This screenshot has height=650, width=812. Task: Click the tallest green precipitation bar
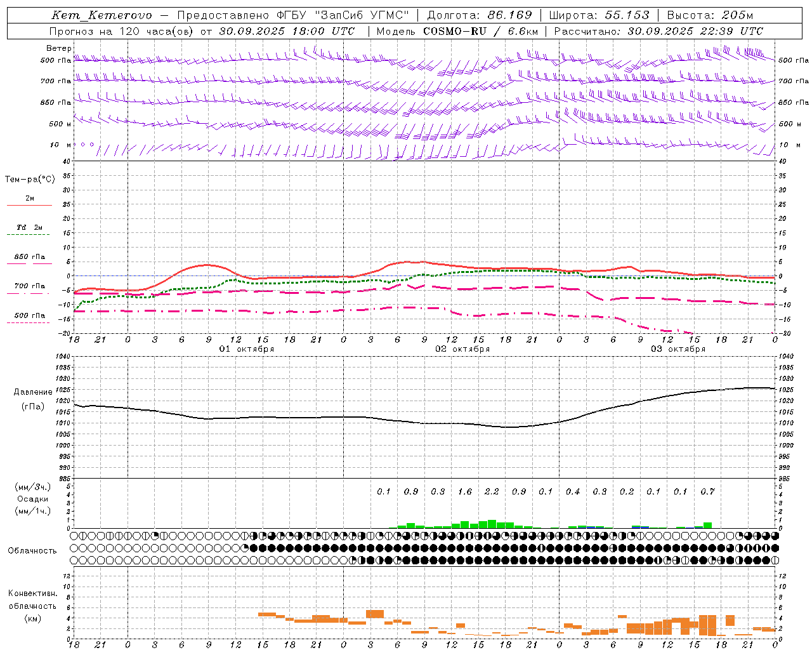[x=492, y=524]
